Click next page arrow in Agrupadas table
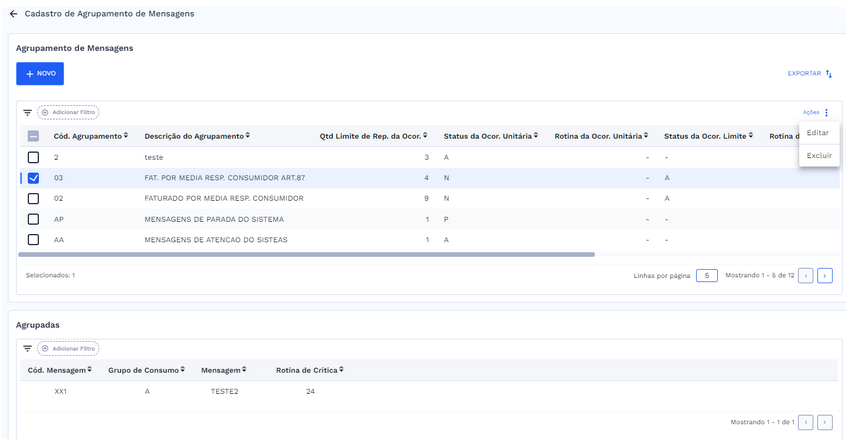846x439 pixels. (825, 422)
